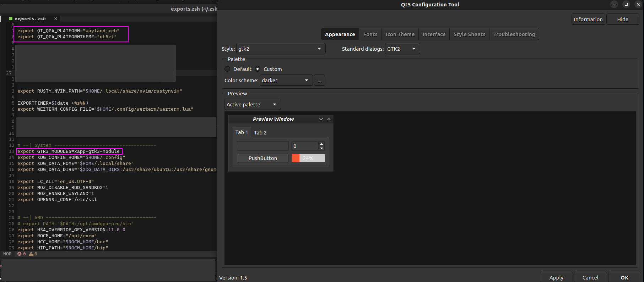Select Tab 2 in Preview Window
Image resolution: width=644 pixels, height=282 pixels.
(x=260, y=132)
